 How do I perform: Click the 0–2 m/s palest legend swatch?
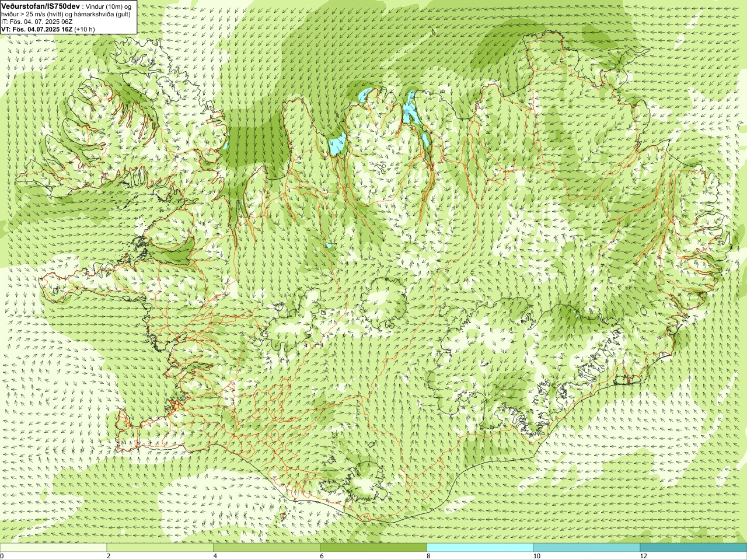pos(53,548)
